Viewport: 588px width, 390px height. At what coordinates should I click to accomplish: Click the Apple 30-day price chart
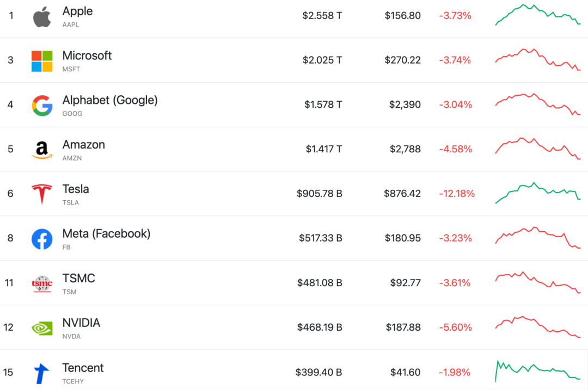[x=538, y=15]
